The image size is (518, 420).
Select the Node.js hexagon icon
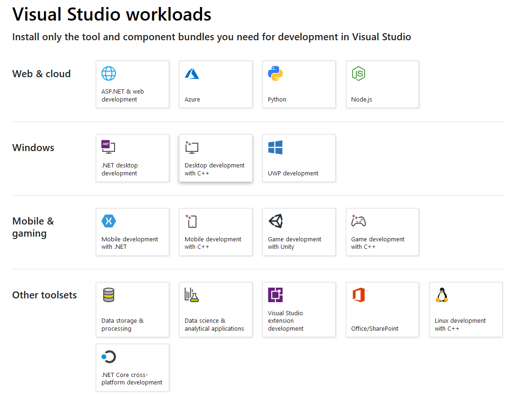point(358,73)
